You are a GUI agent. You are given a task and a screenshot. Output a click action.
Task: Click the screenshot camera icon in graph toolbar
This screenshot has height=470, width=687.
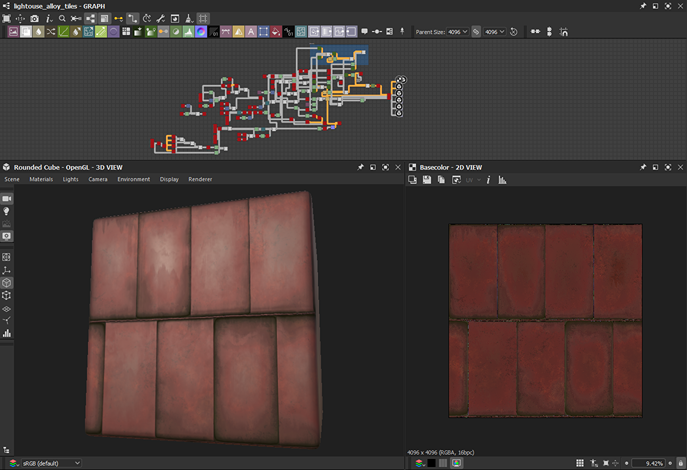34,18
